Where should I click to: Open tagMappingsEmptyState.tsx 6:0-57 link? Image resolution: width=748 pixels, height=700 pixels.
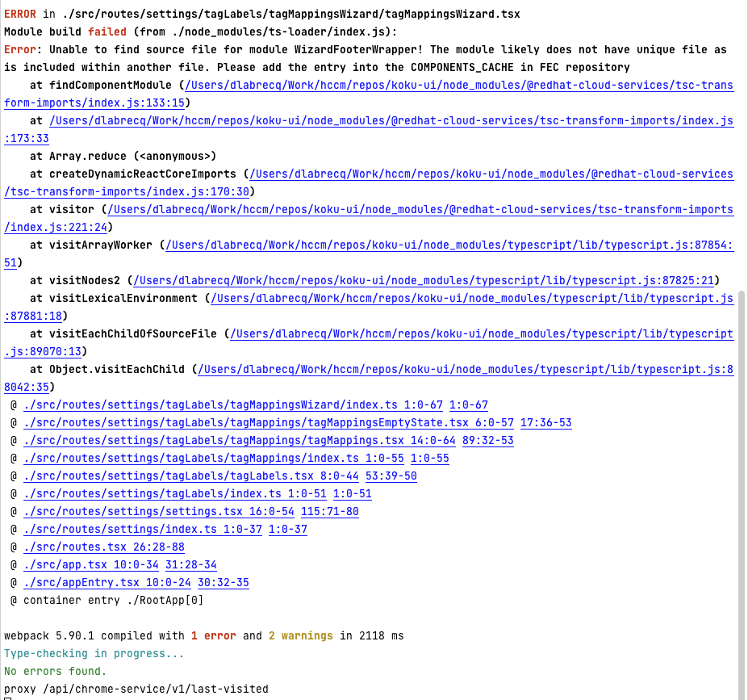pyautogui.click(x=269, y=423)
